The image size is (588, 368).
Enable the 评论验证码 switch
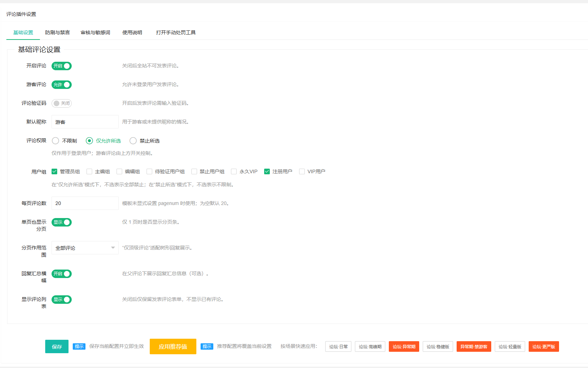(x=61, y=103)
